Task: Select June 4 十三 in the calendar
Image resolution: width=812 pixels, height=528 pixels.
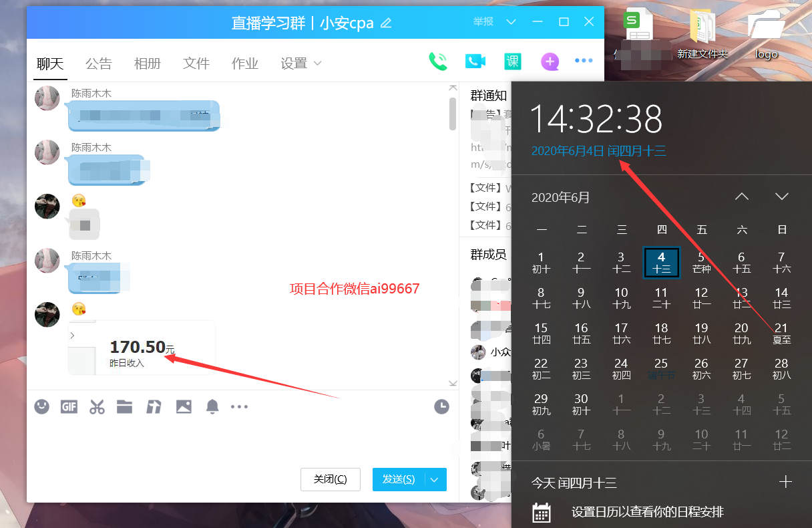Action: (661, 263)
